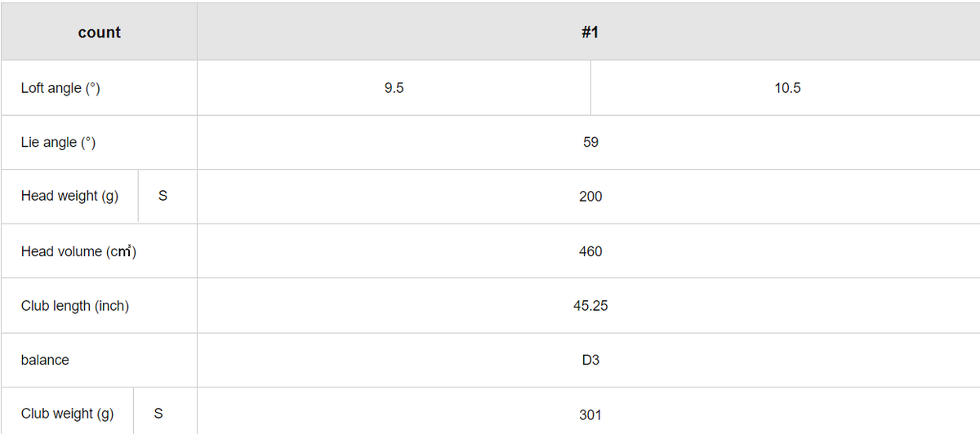Click the 'count' column header
The image size is (980, 434).
click(99, 33)
